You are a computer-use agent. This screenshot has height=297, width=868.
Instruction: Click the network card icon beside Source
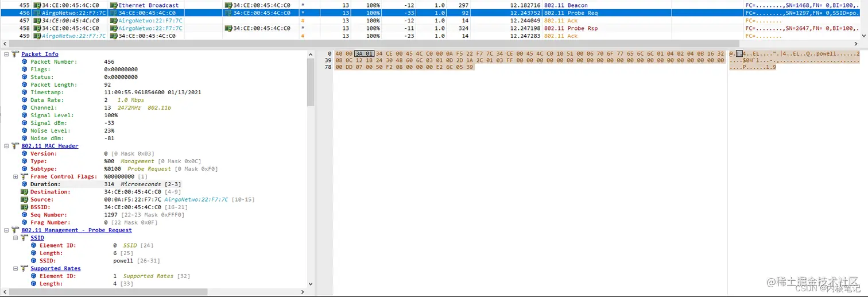(x=25, y=199)
